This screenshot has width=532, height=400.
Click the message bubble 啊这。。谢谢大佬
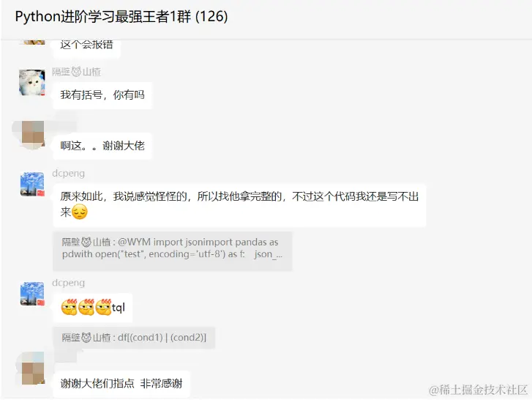coord(102,146)
